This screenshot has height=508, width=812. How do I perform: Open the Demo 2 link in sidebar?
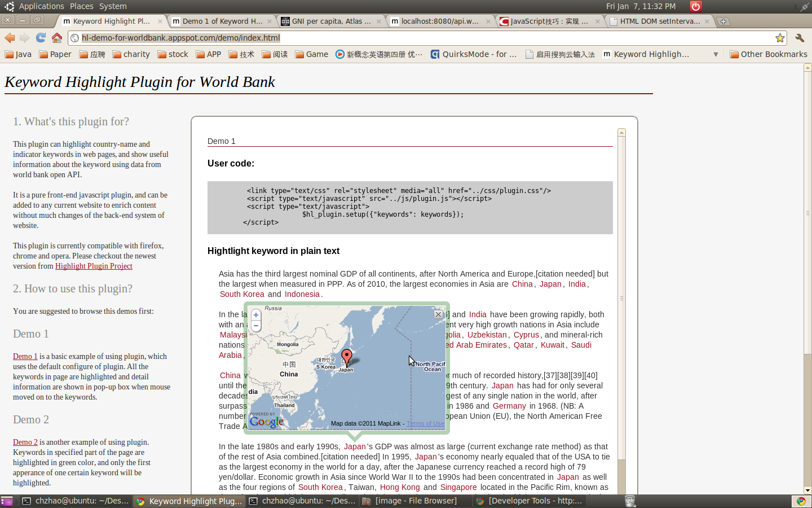tap(25, 442)
